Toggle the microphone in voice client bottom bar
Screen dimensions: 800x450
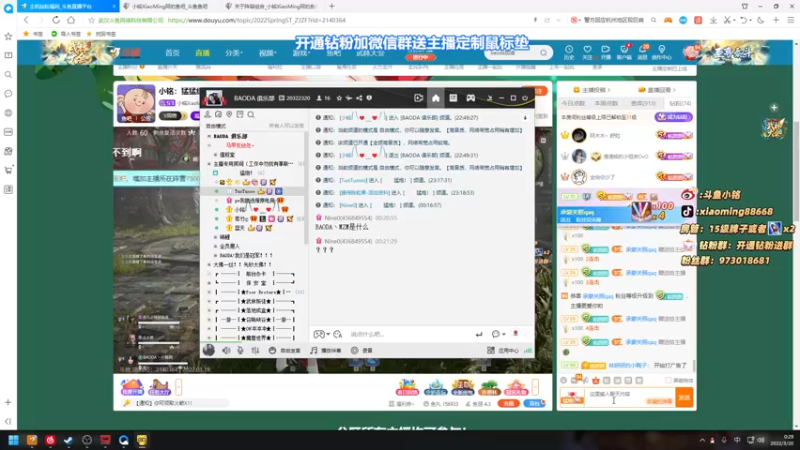[x=240, y=351]
